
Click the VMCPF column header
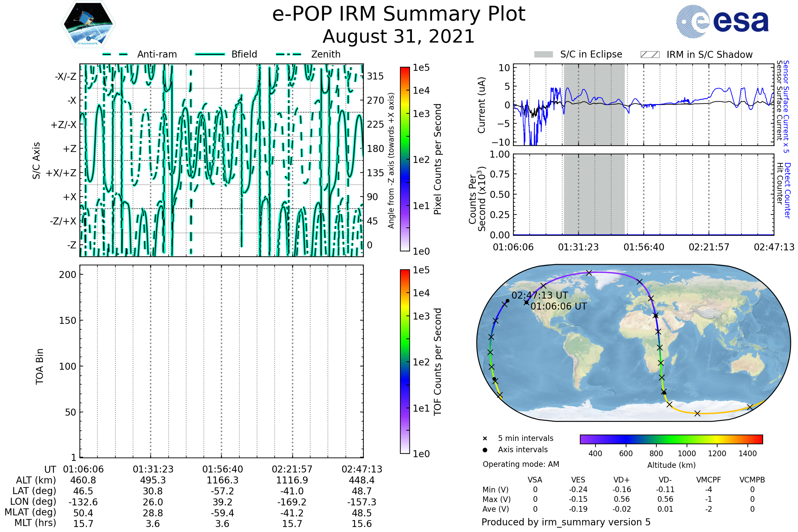point(709,480)
